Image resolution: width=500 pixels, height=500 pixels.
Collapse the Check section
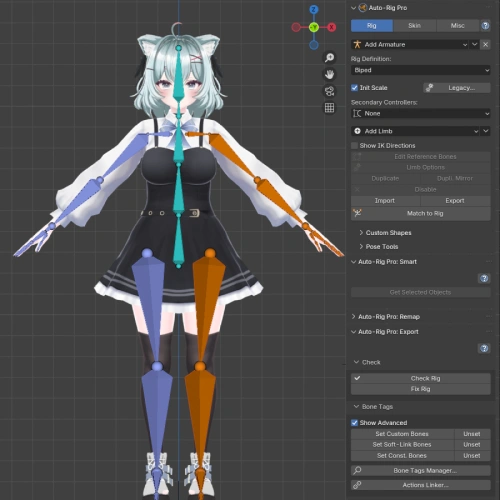[367, 362]
